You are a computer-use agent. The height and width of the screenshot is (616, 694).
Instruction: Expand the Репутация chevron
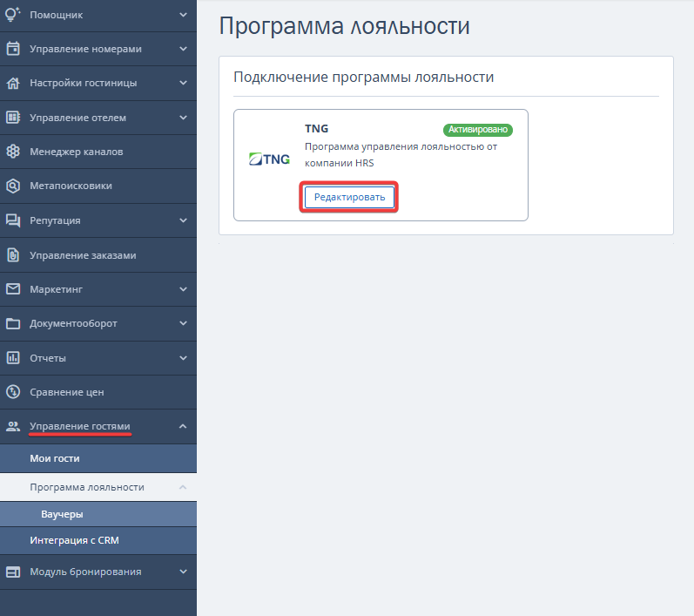tap(183, 220)
